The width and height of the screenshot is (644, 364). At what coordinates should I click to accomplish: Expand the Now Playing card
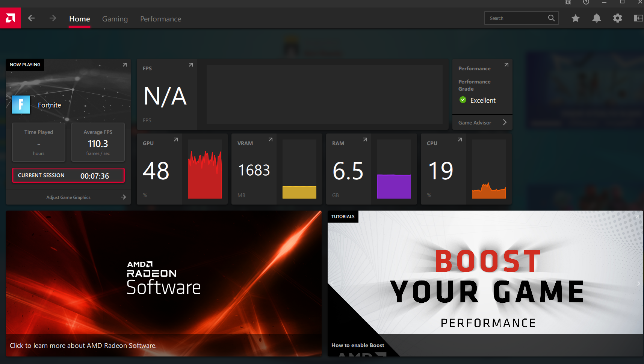click(125, 65)
